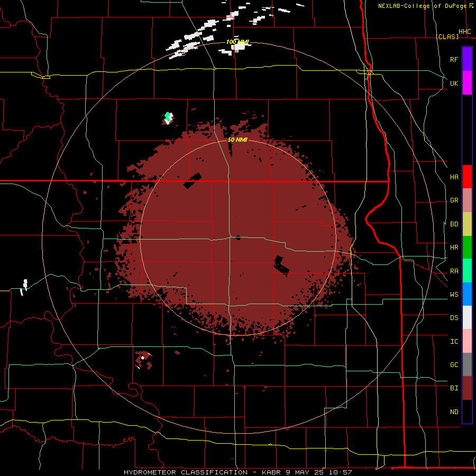476x476 pixels.
Task: Click the GR legend label
Action: pyautogui.click(x=454, y=200)
